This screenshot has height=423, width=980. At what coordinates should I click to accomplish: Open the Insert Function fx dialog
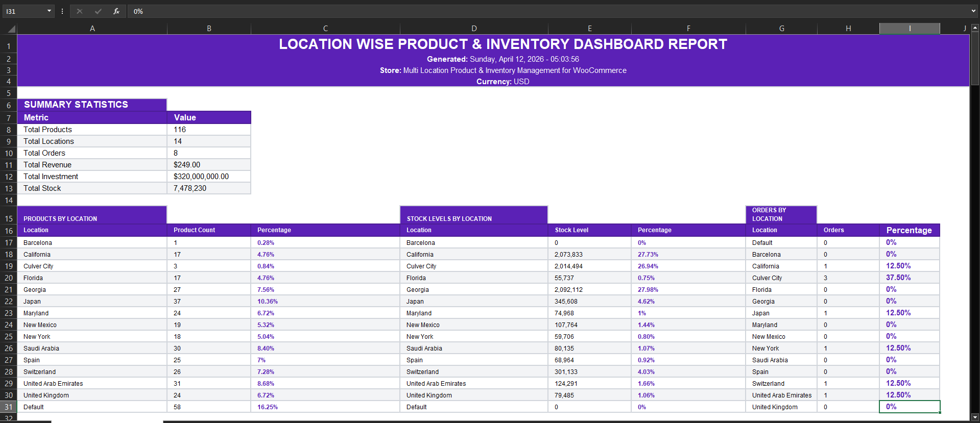point(116,11)
